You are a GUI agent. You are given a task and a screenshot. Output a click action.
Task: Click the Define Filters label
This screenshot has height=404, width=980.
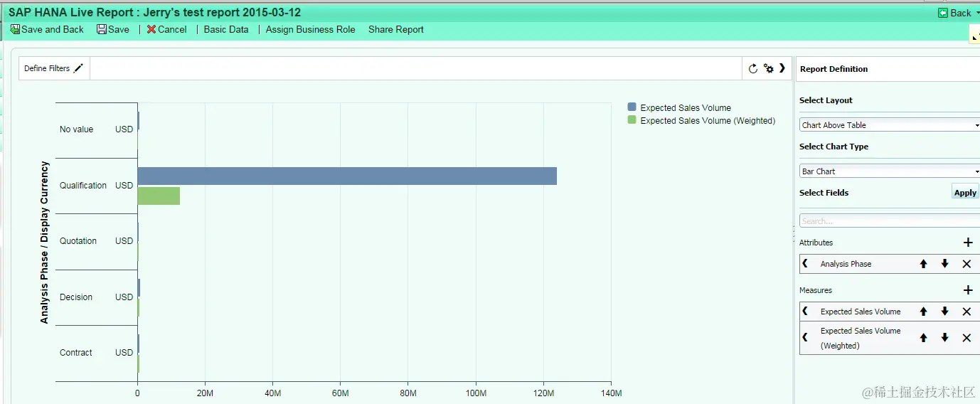47,68
